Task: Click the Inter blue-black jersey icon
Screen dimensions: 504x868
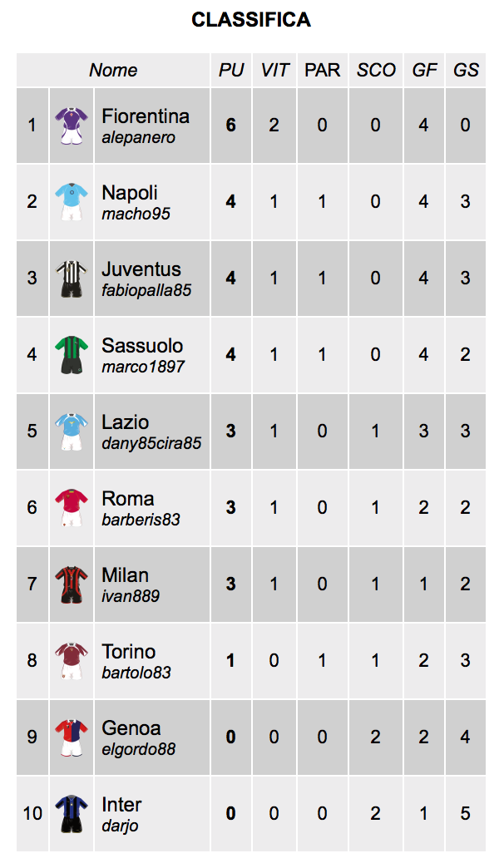Action: (x=72, y=814)
